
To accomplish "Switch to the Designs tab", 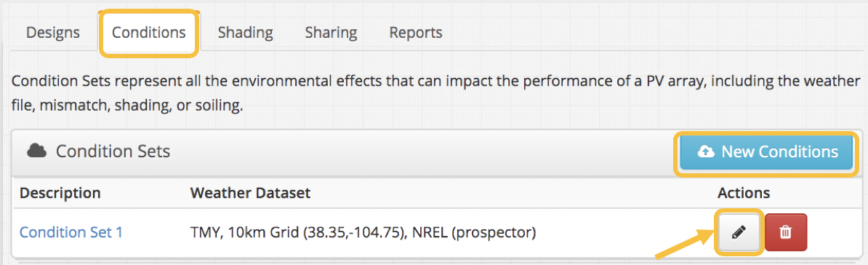I will [53, 33].
